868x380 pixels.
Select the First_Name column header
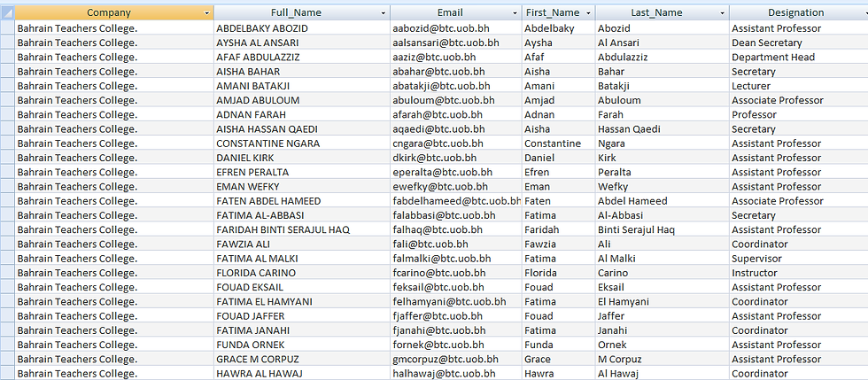[x=559, y=12]
